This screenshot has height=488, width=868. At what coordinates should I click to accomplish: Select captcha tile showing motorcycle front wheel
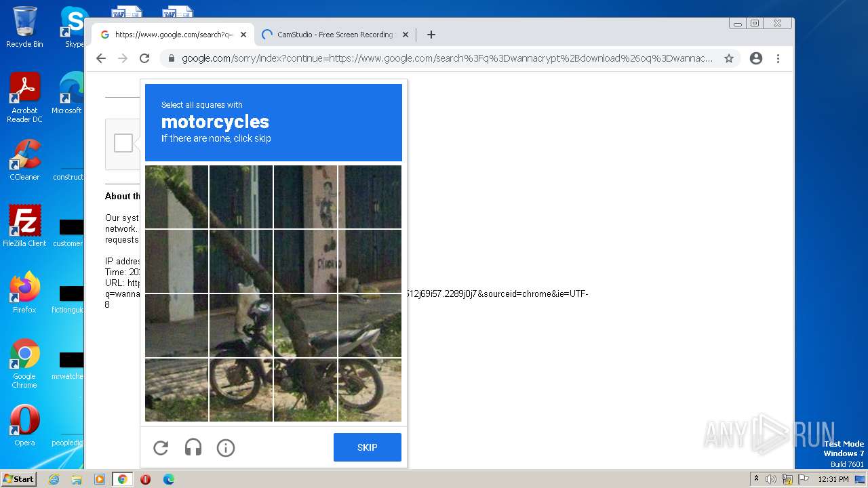(x=241, y=390)
